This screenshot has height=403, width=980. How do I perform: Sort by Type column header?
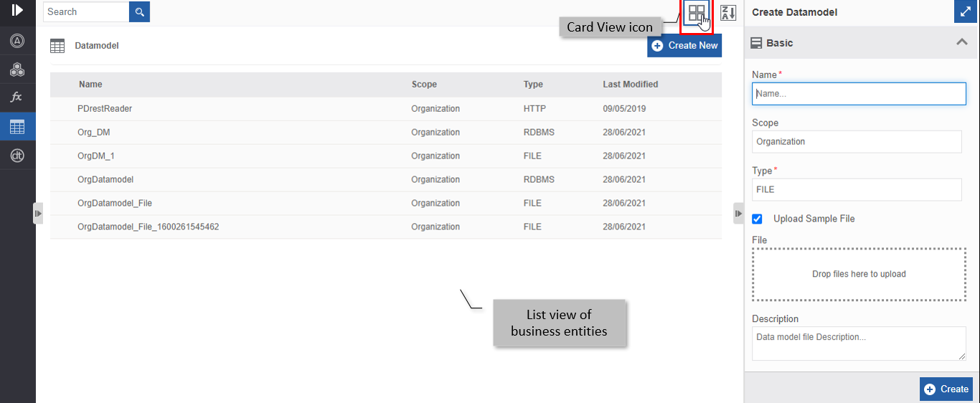click(533, 84)
